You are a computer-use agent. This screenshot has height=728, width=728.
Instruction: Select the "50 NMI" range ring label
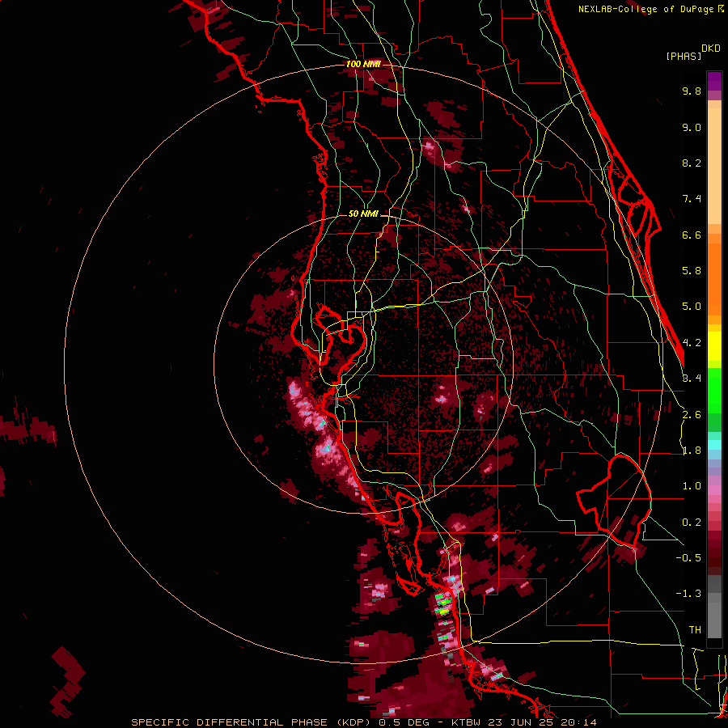363,214
